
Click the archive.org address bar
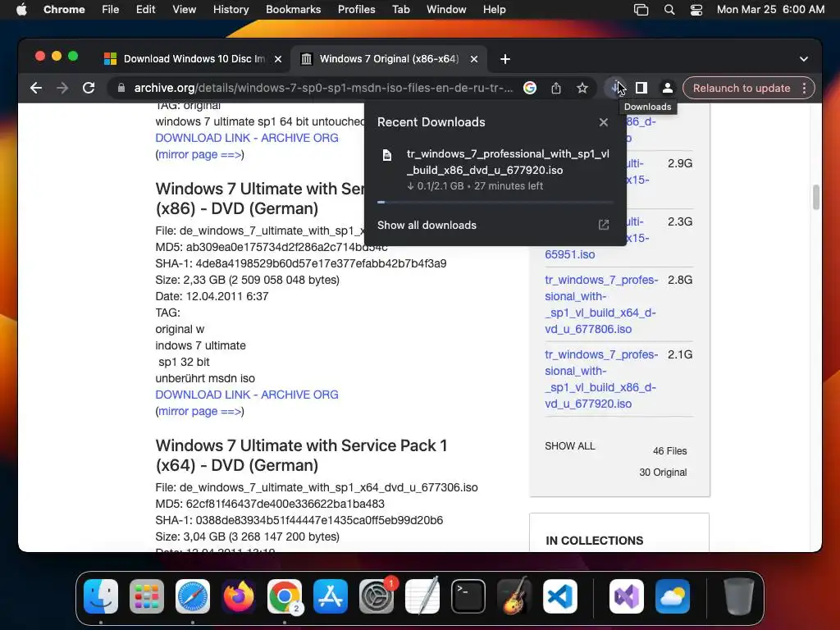323,88
